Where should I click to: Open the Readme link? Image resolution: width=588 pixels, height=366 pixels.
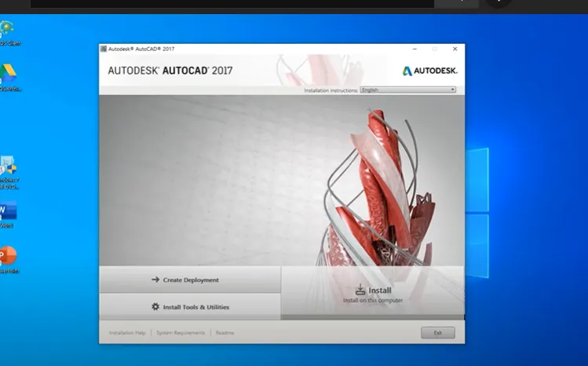225,333
